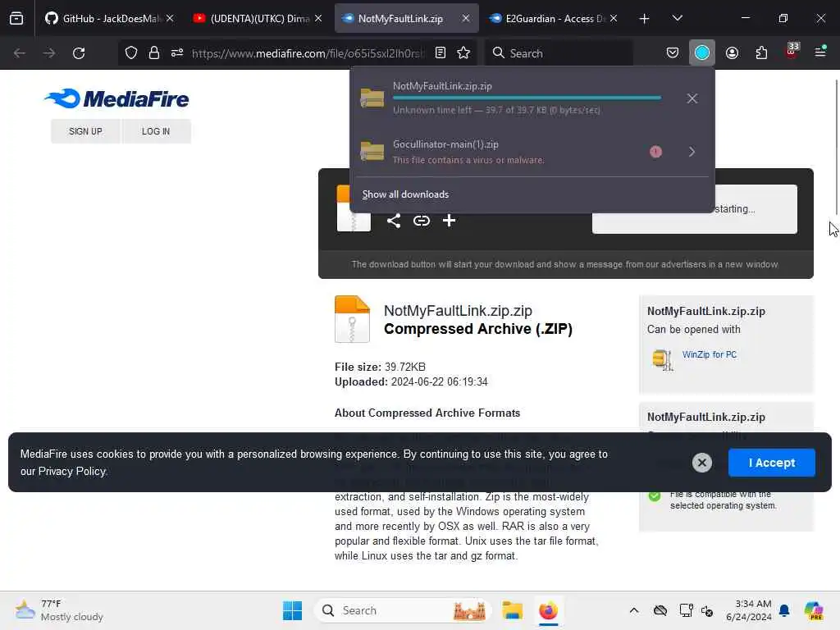Open File Explorer from taskbar
840x630 pixels.
coord(512,610)
